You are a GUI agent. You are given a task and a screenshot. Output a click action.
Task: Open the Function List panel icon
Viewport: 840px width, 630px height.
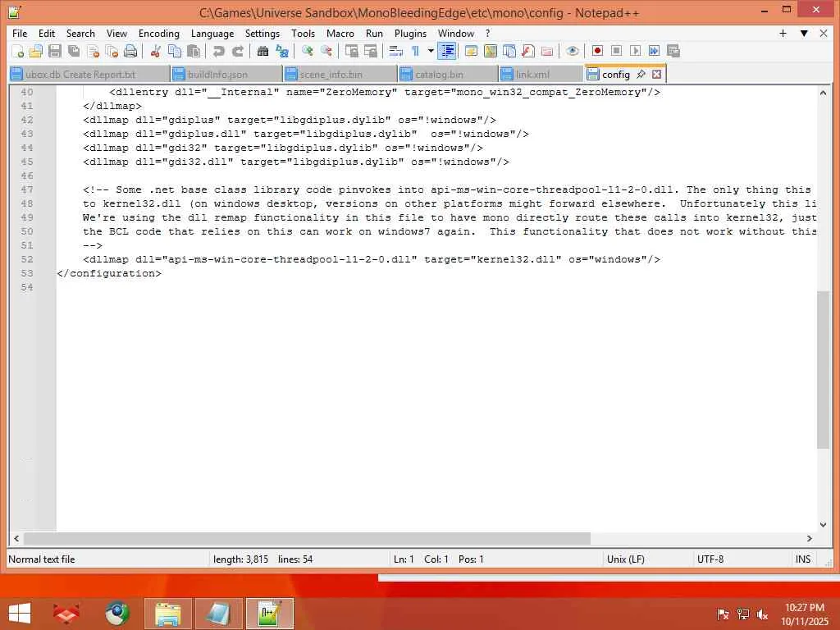pyautogui.click(x=527, y=51)
